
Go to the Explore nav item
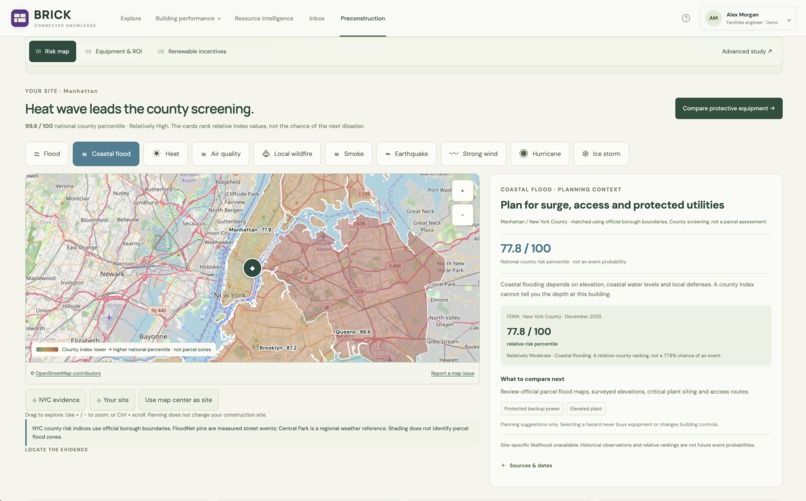pyautogui.click(x=131, y=18)
